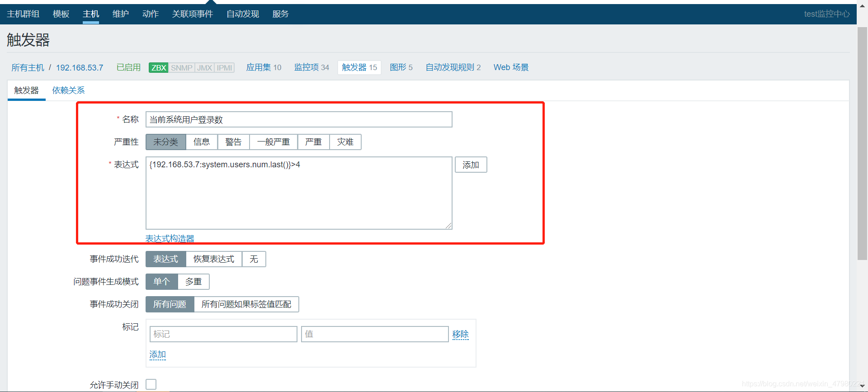Viewport: 868px width, 392px height.
Task: Click the 所有主机 breadcrumb link
Action: [28, 68]
